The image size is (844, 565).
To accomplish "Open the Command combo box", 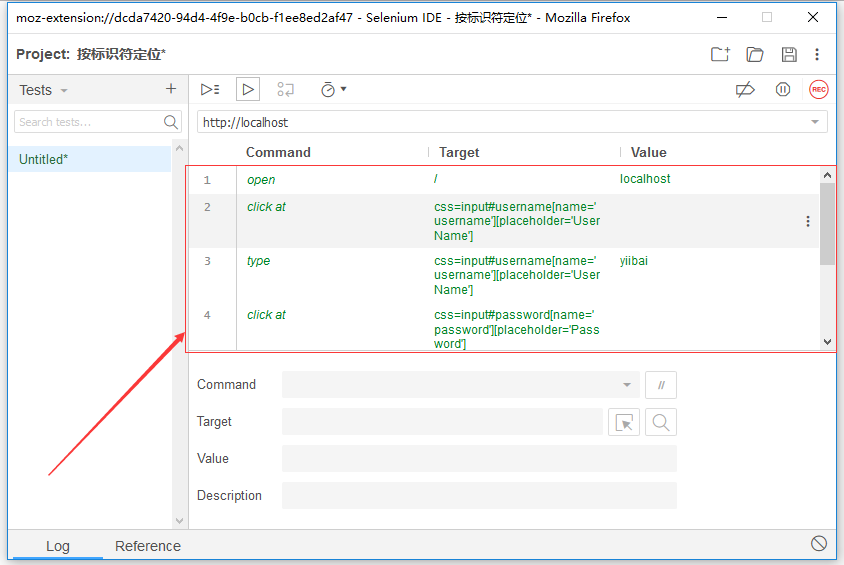I will coord(461,385).
